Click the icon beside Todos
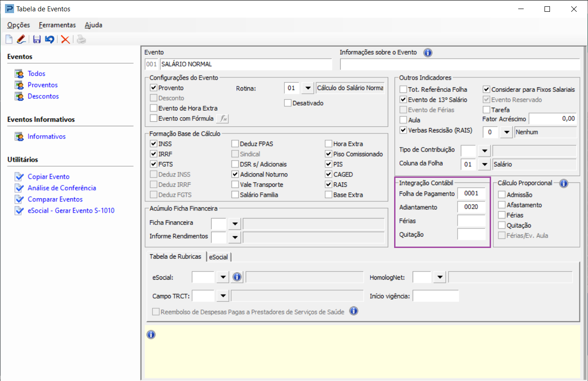 click(x=19, y=73)
